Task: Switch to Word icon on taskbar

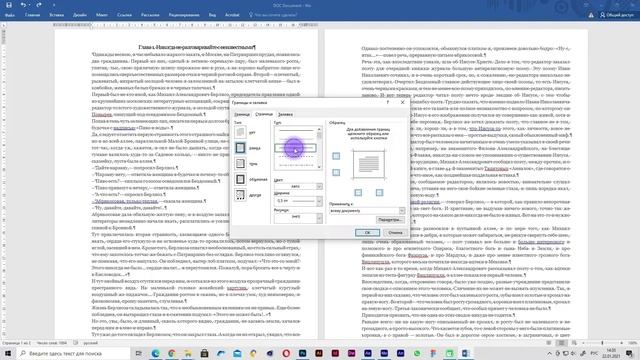Action: tap(466, 353)
